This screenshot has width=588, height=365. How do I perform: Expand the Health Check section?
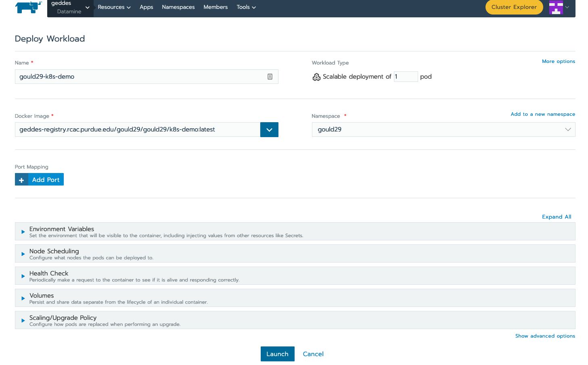[23, 275]
